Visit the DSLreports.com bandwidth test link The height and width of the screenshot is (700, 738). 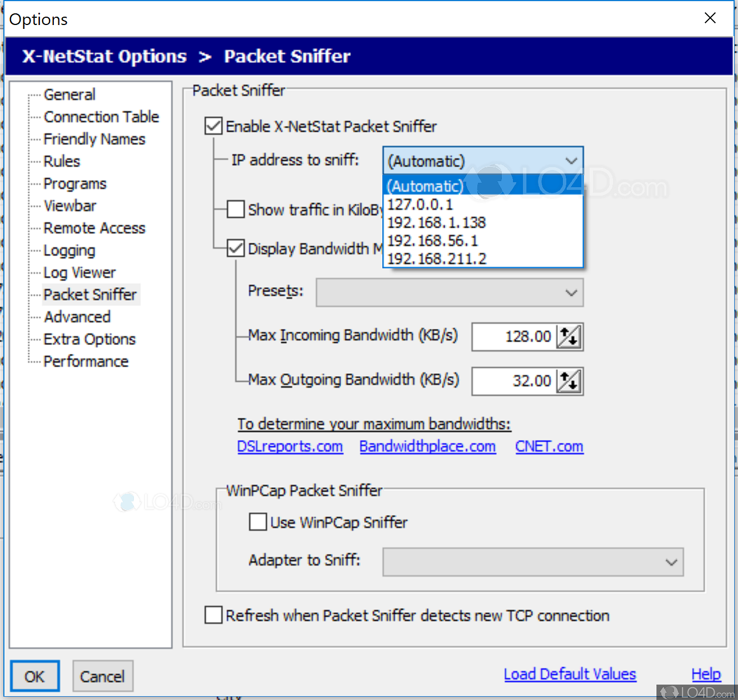[290, 446]
